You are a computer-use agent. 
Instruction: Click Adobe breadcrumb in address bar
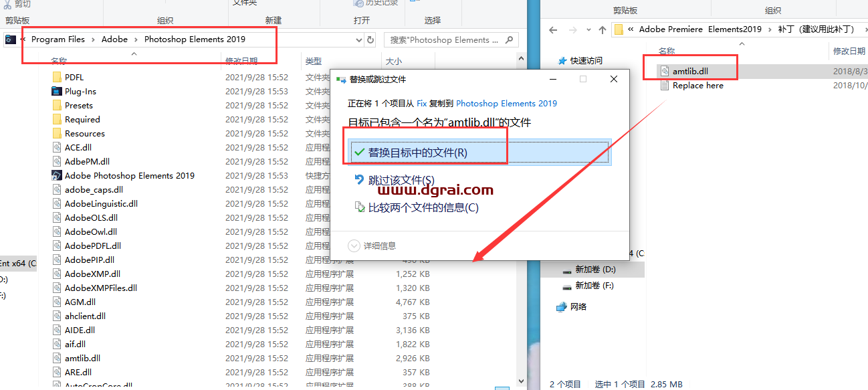click(114, 39)
